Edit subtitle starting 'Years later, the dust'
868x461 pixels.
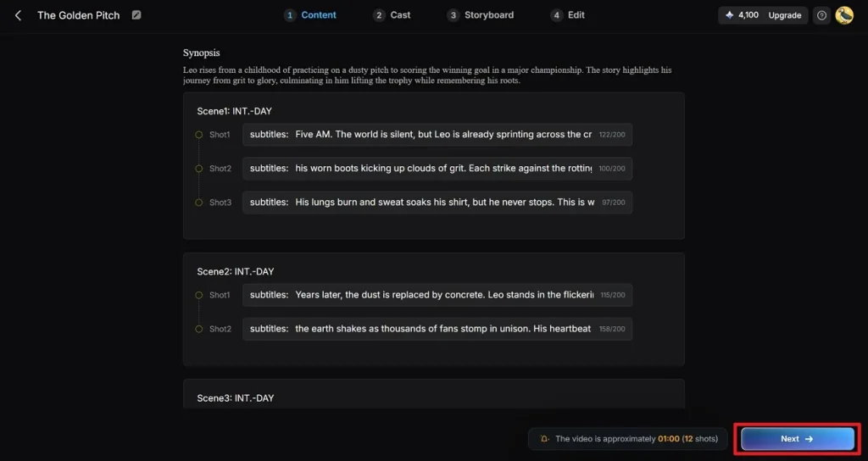pyautogui.click(x=437, y=295)
